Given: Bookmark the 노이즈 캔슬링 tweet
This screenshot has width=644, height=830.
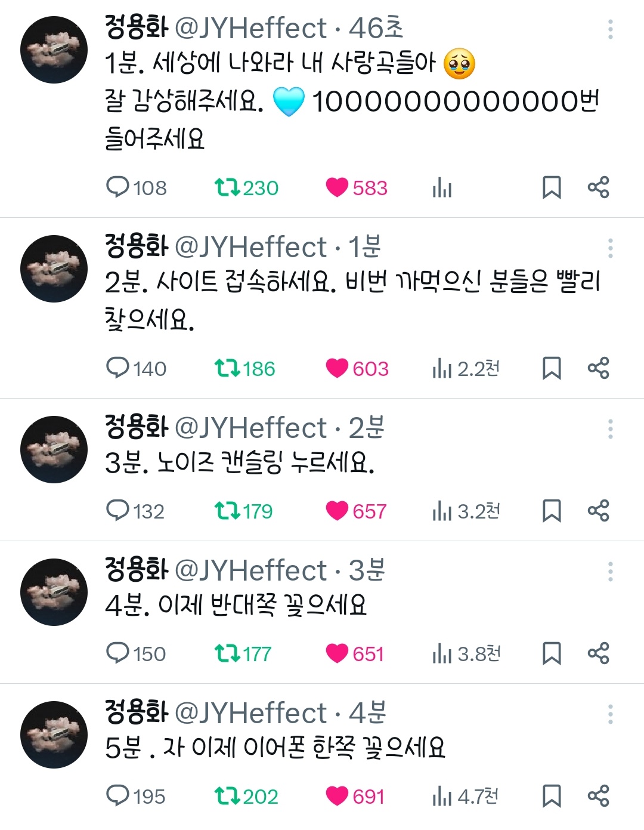Looking at the screenshot, I should [552, 511].
